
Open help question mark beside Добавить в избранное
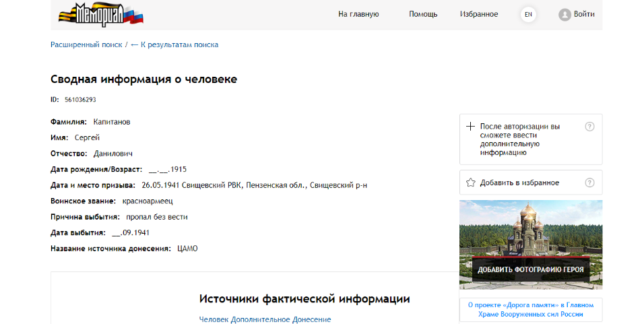point(589,183)
